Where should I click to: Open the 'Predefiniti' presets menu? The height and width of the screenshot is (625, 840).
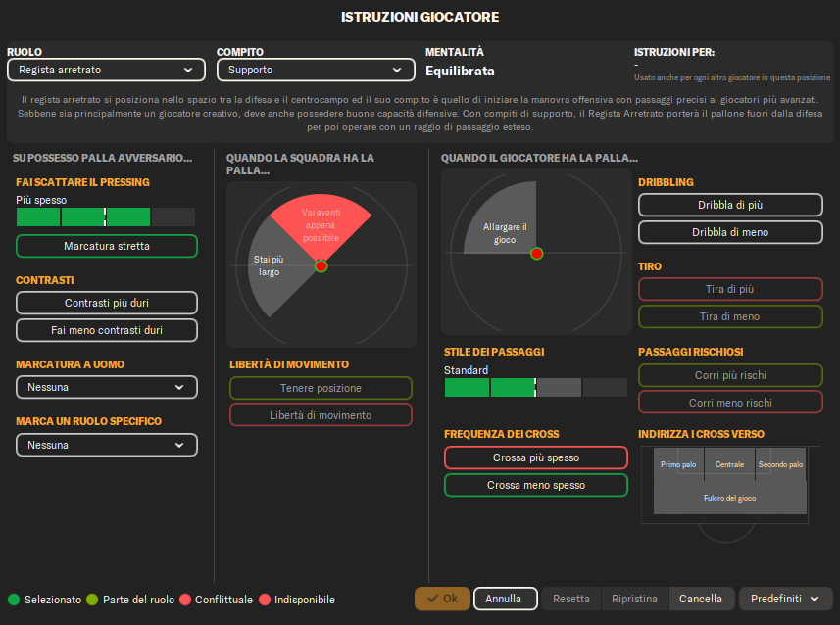point(786,599)
